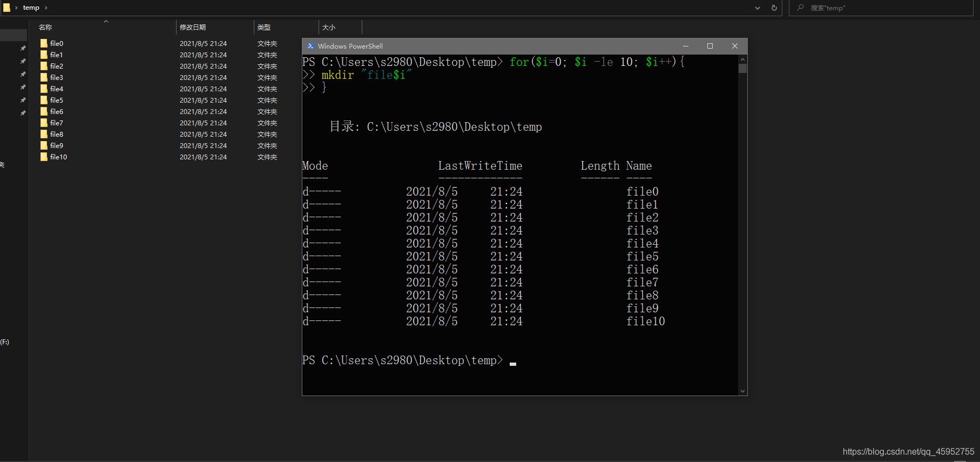Image resolution: width=980 pixels, height=462 pixels.
Task: Select the file8 folder icon in Explorer
Action: [x=44, y=134]
